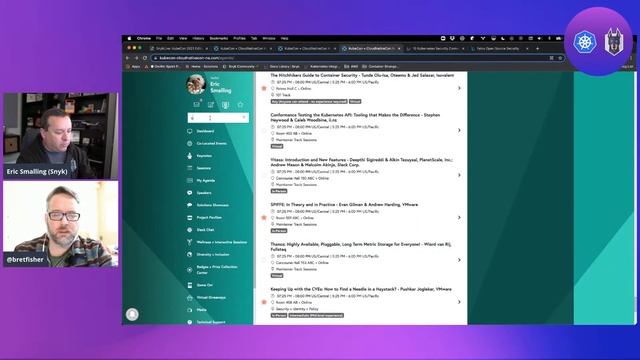Expand SPIFFE In Theory and Practice chevron
This screenshot has width=640, height=360.
coord(459,218)
